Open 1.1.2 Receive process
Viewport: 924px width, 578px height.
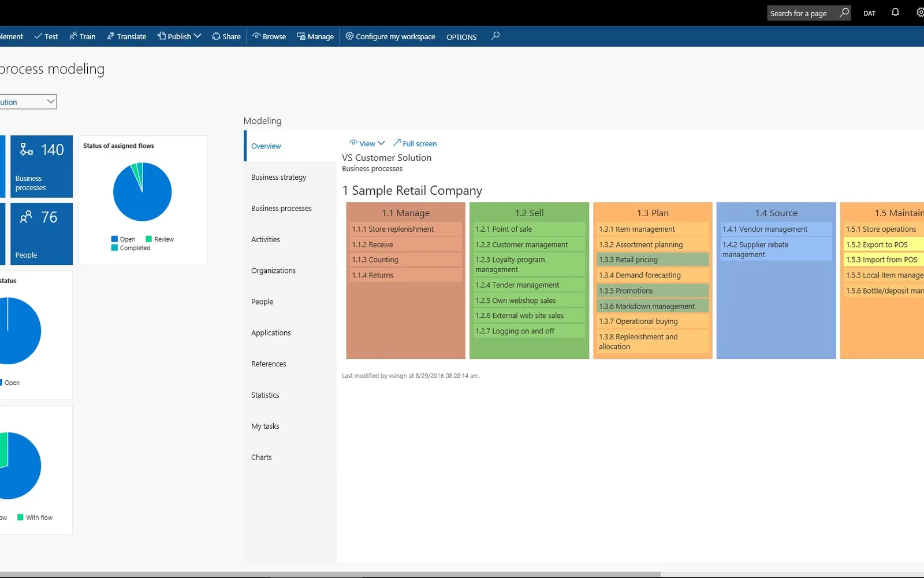click(405, 244)
